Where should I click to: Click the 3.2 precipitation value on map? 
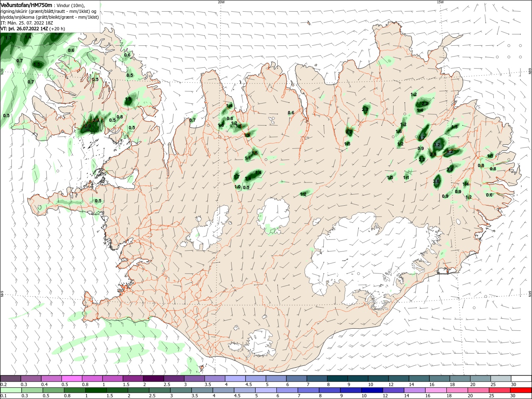pos(436,145)
